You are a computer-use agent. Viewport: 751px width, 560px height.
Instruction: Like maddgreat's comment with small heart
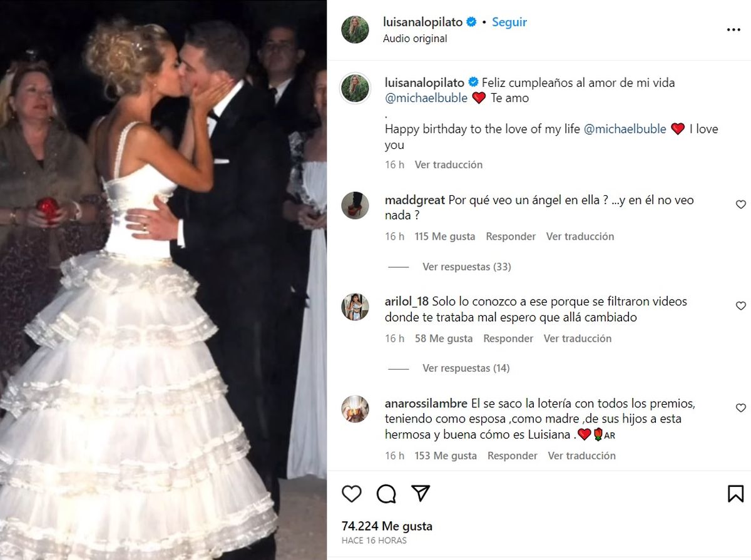click(x=741, y=204)
